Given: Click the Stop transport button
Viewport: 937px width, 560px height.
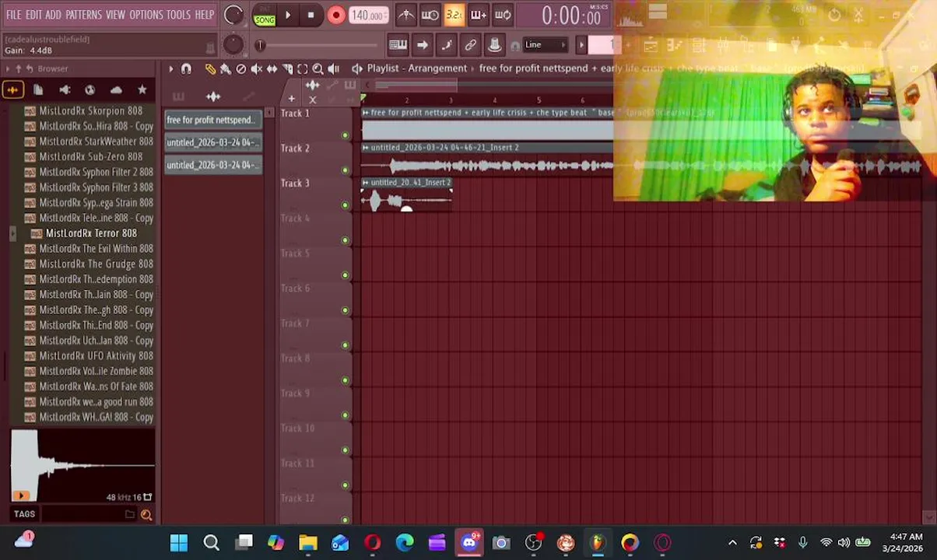Looking at the screenshot, I should [x=311, y=15].
